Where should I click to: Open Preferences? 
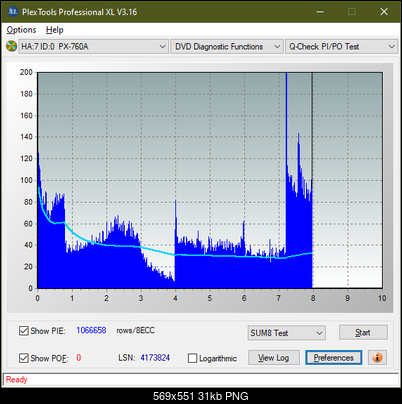pos(333,358)
